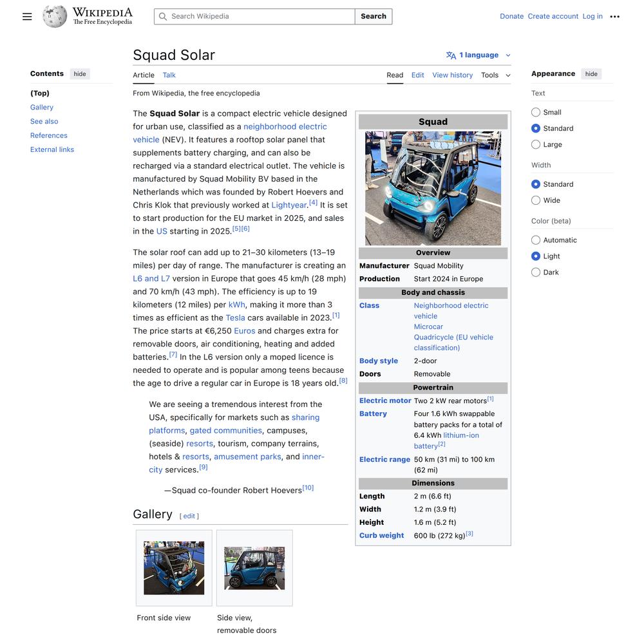Choose Dark color mode

(x=536, y=272)
